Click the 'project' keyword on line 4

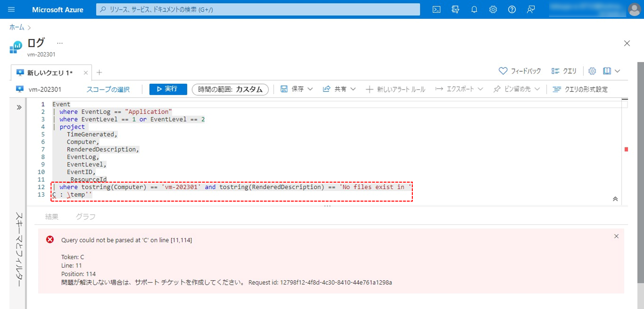(x=72, y=127)
